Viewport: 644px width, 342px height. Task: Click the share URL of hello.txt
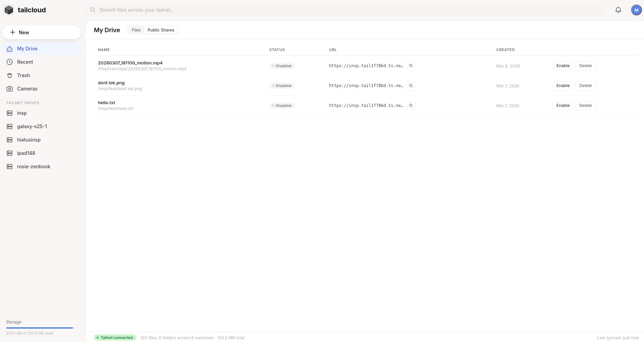click(x=366, y=106)
